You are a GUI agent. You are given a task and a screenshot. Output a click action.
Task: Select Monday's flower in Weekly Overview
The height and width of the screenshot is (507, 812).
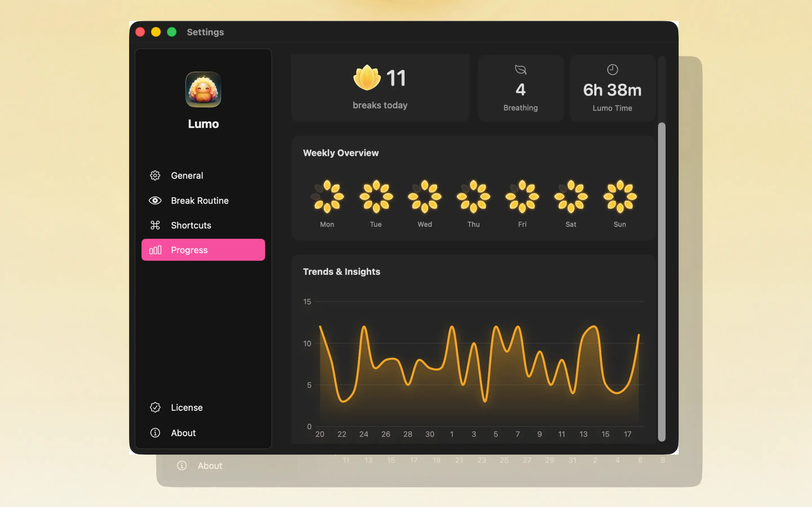click(x=327, y=197)
